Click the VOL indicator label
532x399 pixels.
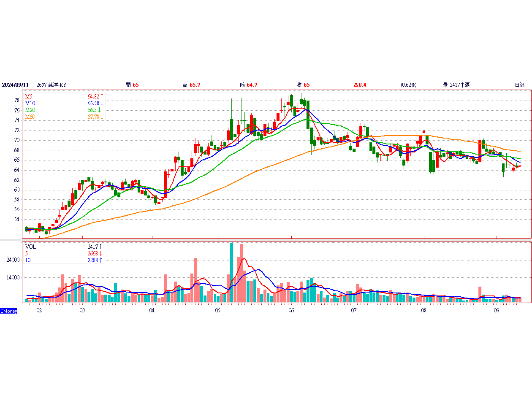[x=30, y=247]
